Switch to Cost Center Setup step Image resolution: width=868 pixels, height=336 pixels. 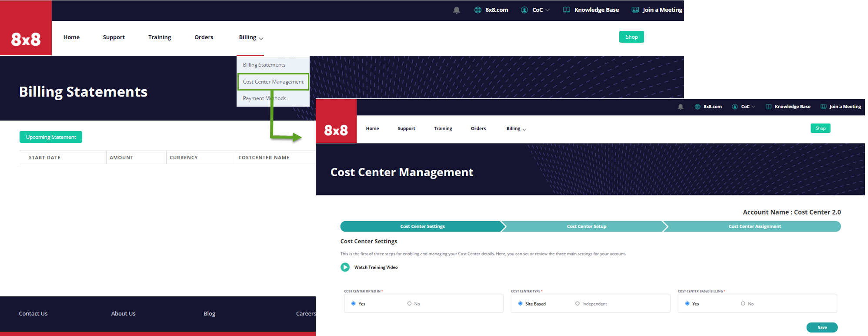click(x=586, y=226)
